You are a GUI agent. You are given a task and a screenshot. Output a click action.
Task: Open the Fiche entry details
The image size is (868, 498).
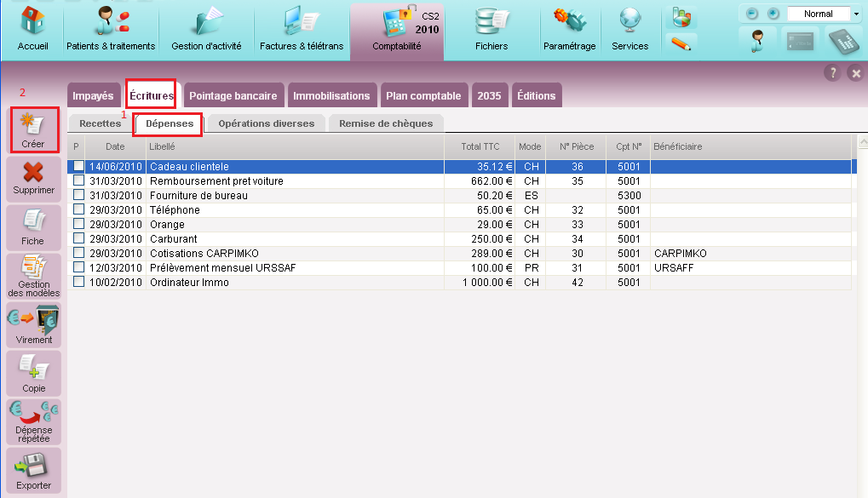point(33,227)
